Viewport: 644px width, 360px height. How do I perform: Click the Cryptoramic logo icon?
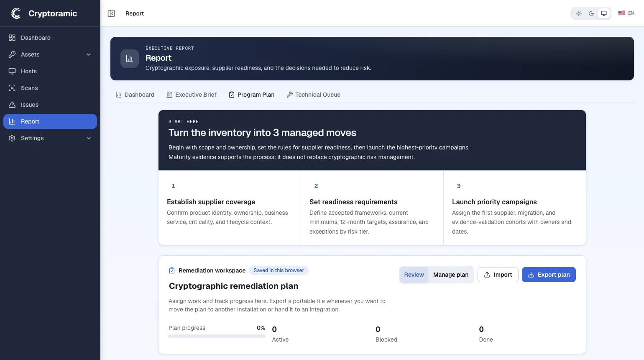click(16, 13)
